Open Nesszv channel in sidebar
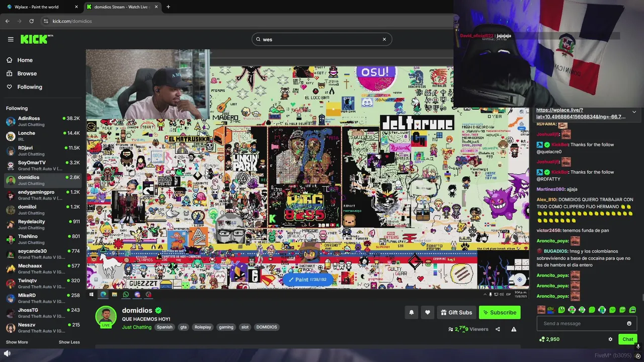 click(x=43, y=328)
